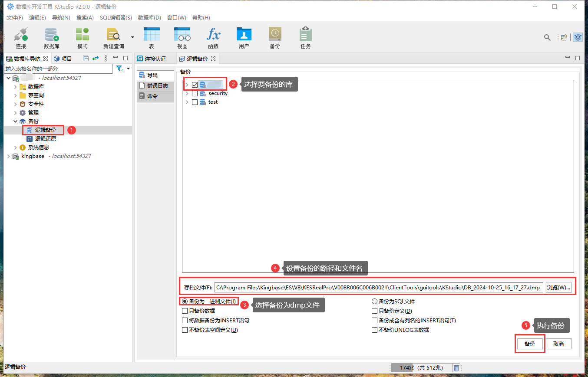Select the 备份为SQL文件 radio button

pyautogui.click(x=374, y=302)
